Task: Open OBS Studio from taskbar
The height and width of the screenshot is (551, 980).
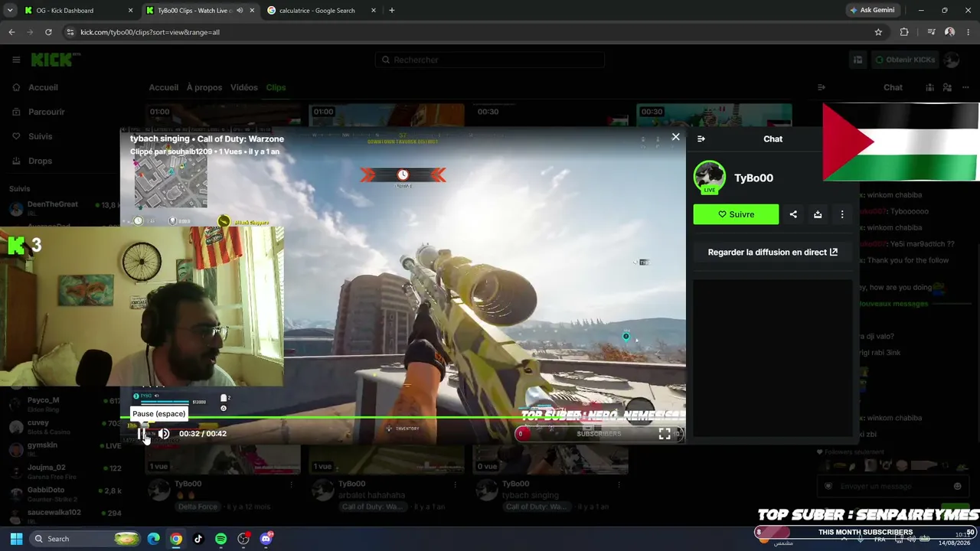Action: click(x=243, y=539)
